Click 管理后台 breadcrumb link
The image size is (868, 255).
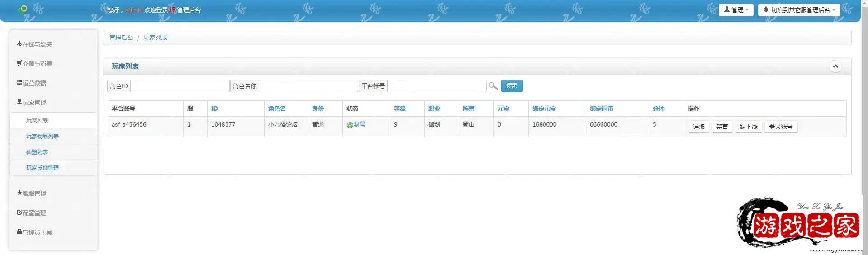coord(121,38)
